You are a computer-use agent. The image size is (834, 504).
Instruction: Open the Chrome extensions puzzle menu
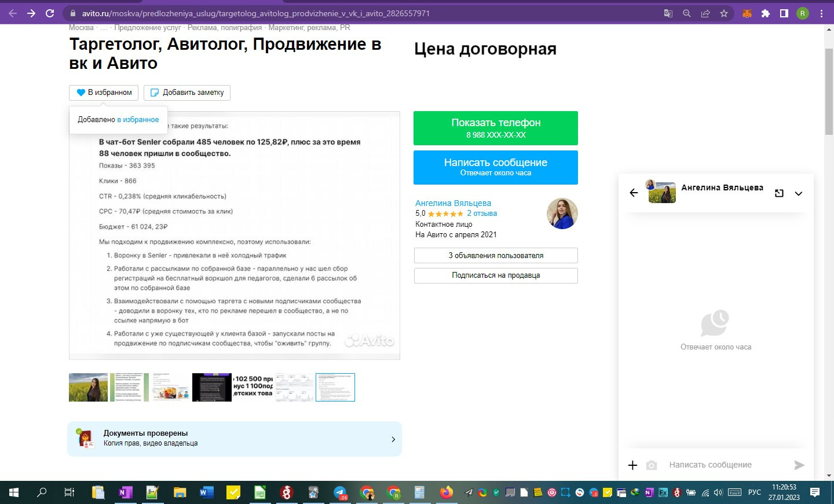coord(766,13)
